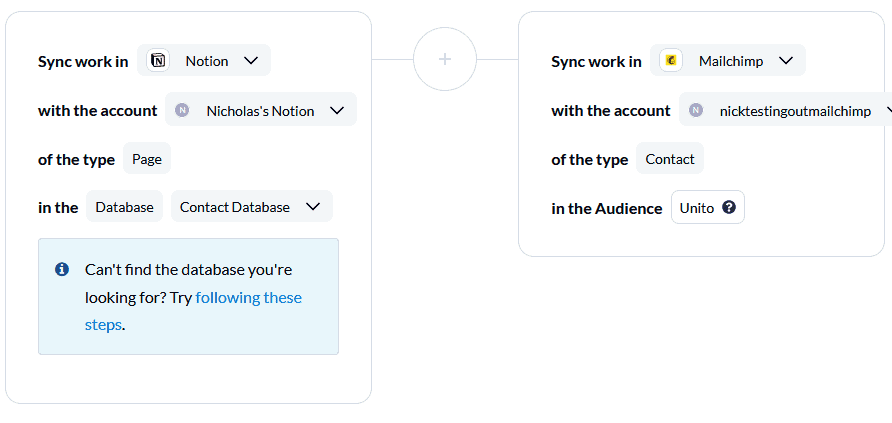Click the info icon in the blue notice
Viewport: 892px width, 423px height.
point(62,269)
